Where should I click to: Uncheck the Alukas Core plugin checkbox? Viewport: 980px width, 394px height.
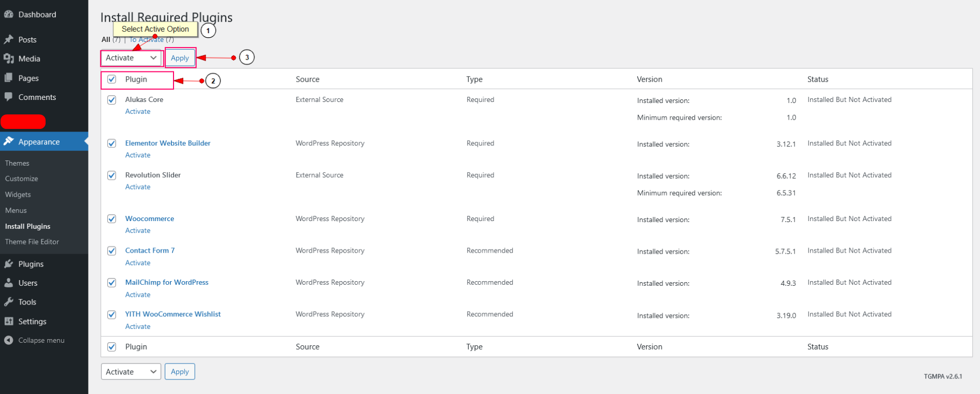pyautogui.click(x=112, y=100)
